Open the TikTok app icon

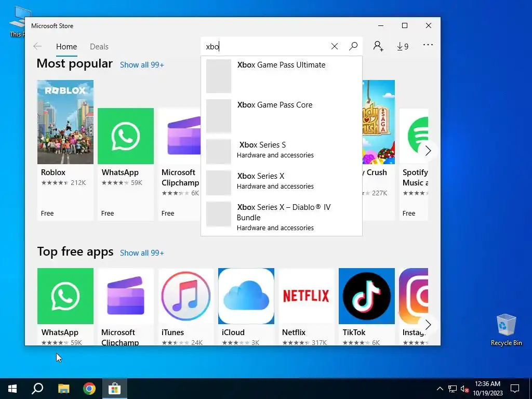367,296
